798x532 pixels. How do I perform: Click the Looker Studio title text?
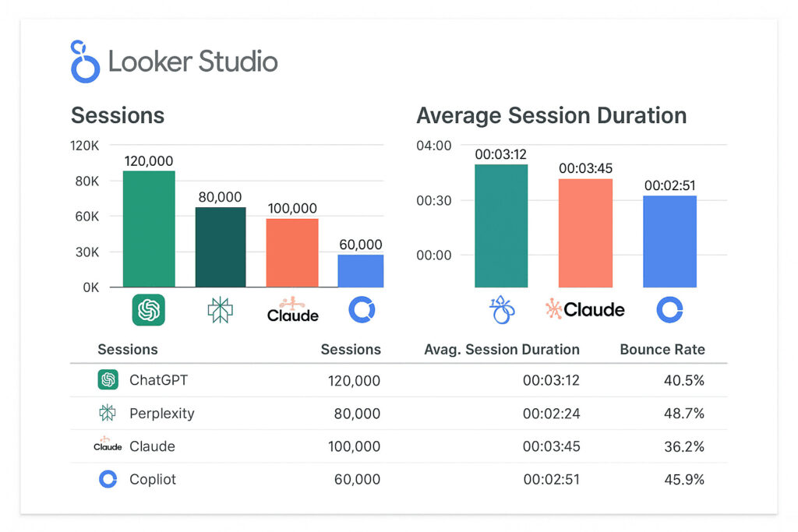(x=193, y=62)
